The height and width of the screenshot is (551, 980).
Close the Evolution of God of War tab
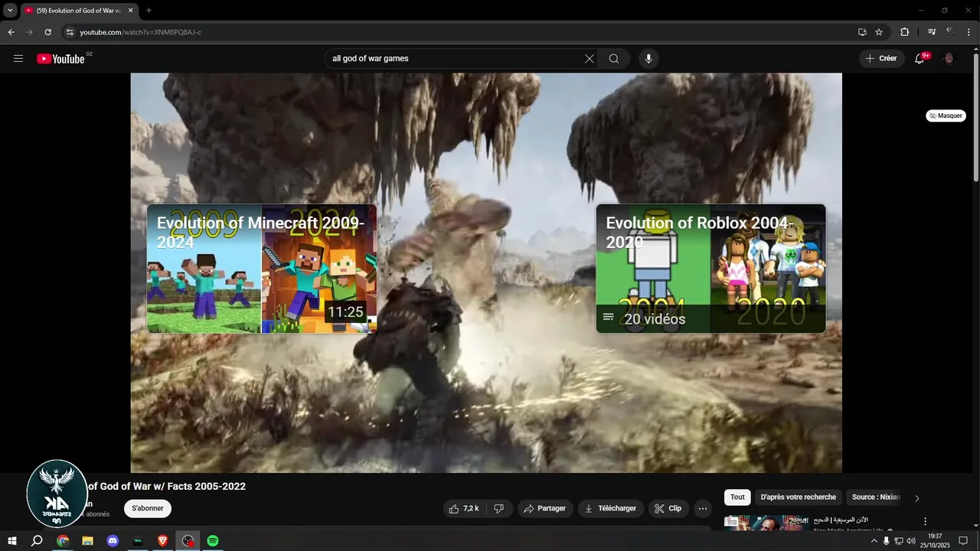130,11
